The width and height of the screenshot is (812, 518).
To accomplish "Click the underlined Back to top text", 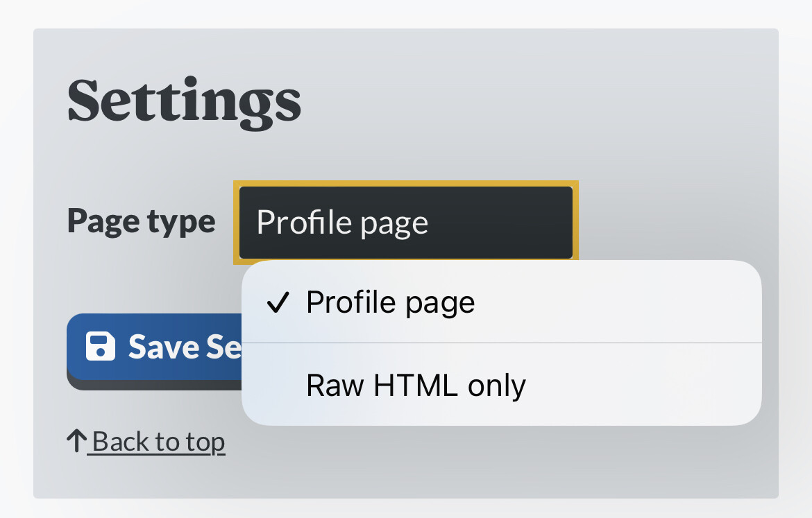I will [158, 442].
